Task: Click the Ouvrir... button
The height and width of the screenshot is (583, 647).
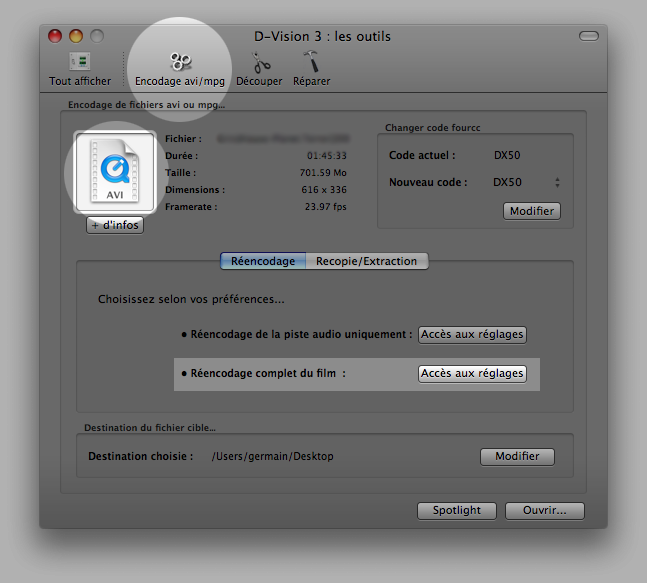Action: (x=545, y=511)
